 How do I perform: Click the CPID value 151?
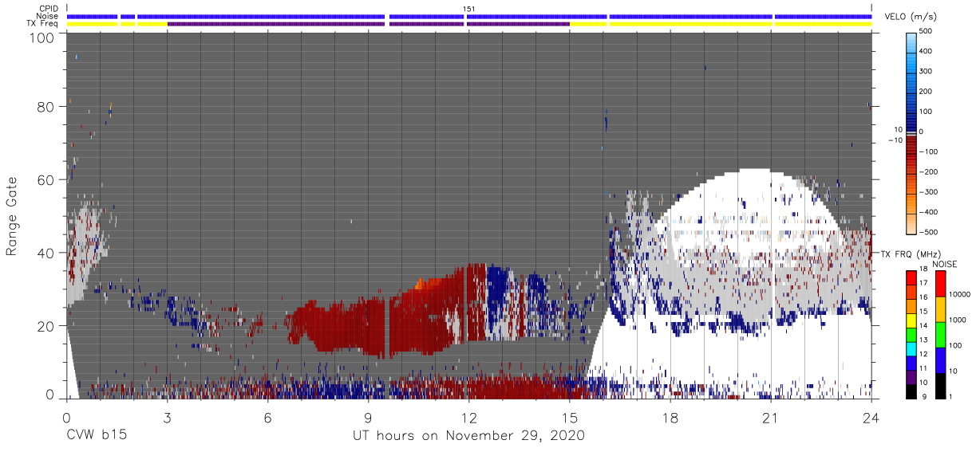pyautogui.click(x=469, y=9)
